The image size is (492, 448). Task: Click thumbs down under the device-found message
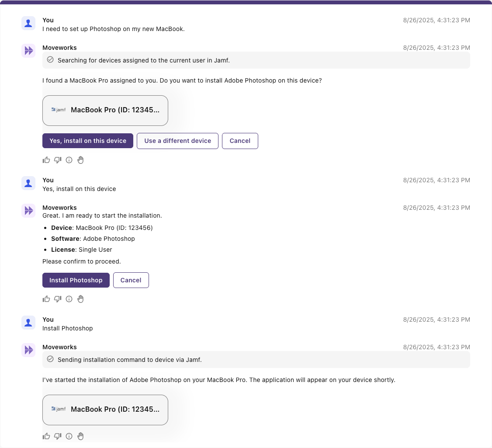58,160
